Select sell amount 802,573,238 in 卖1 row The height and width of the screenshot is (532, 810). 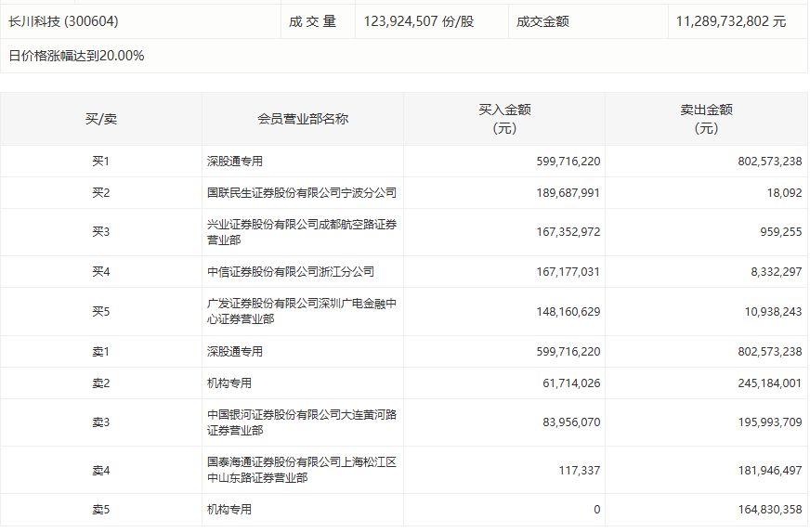pos(770,352)
